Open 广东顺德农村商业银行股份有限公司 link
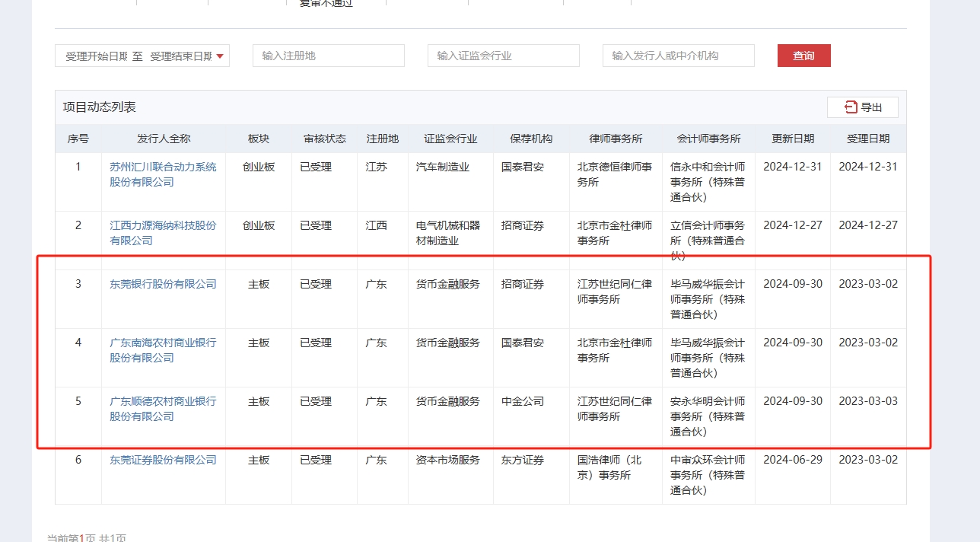 point(163,409)
